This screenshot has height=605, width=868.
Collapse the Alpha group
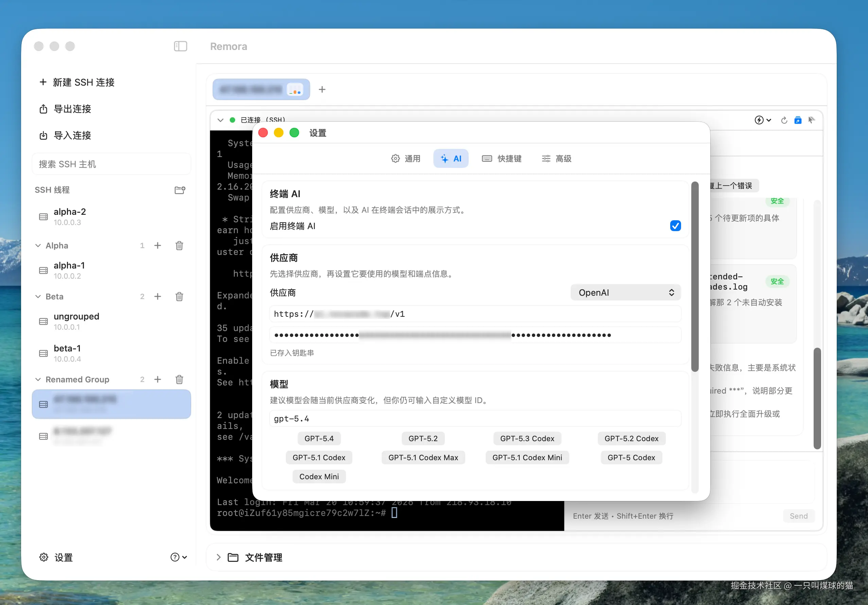[38, 245]
